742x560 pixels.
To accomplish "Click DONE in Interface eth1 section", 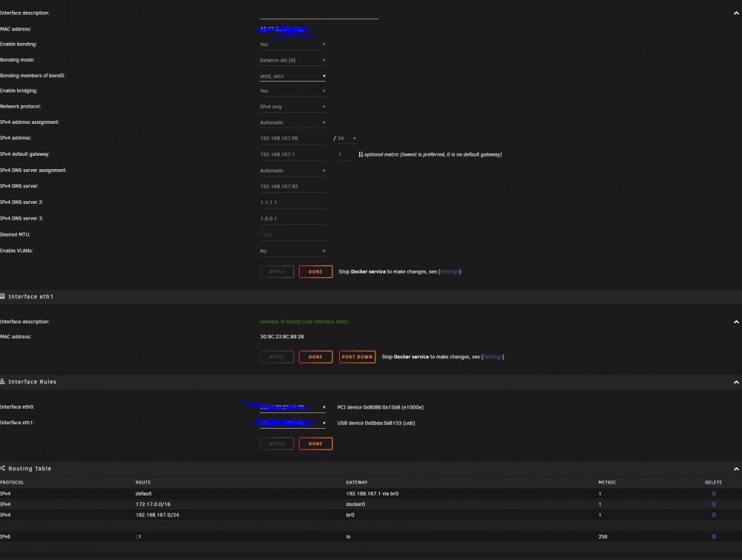I will click(x=315, y=357).
